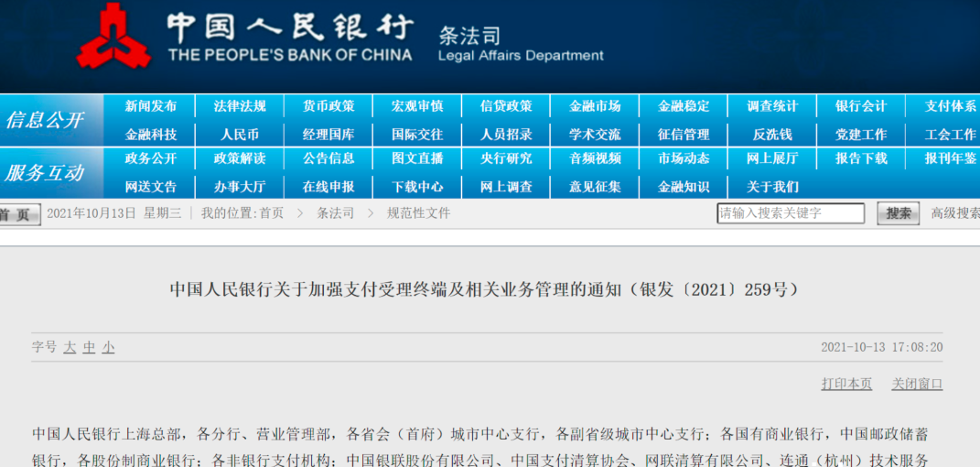Open 金融市场 menu item
Screen dimensions: 980x467
[x=595, y=106]
